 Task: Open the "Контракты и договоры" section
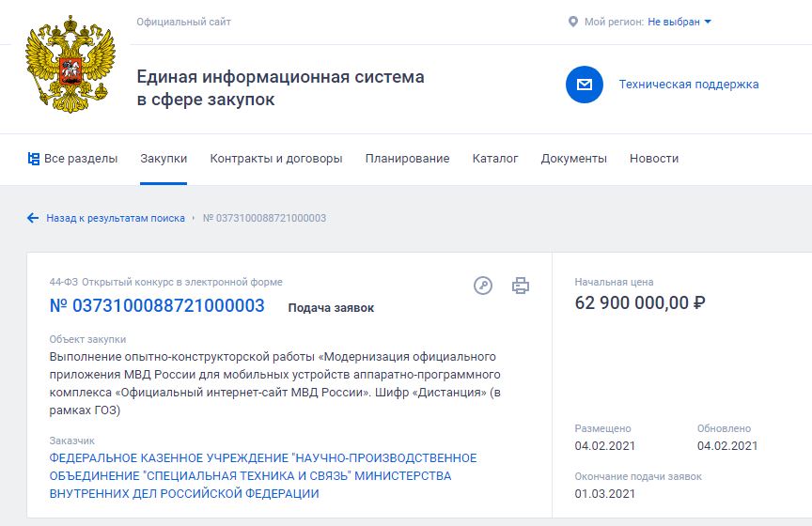click(275, 158)
